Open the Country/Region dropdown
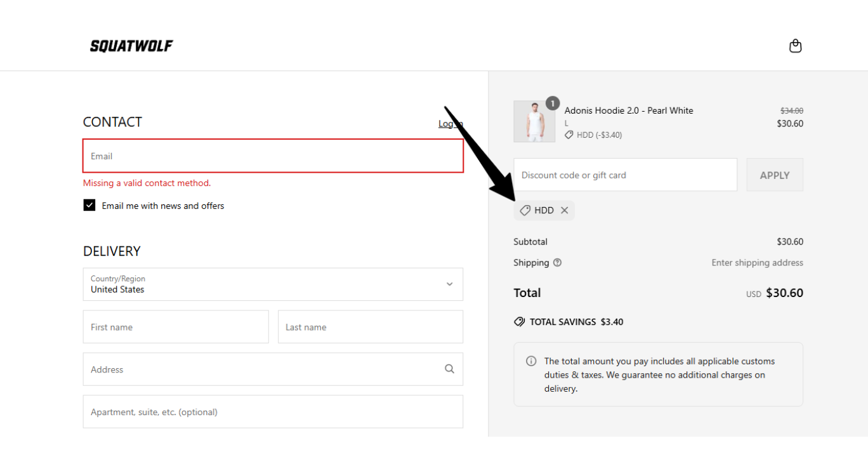Image resolution: width=868 pixels, height=457 pixels. coord(273,284)
